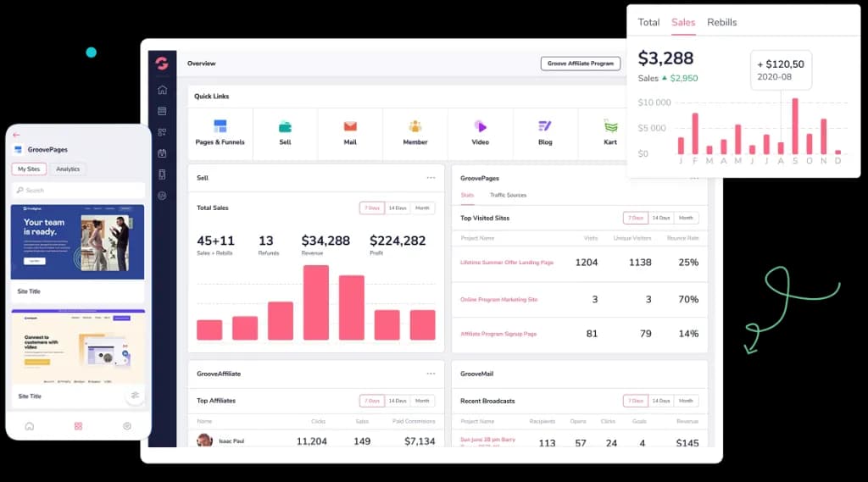
Task: Click the $34,288 Revenue figure
Action: click(x=325, y=241)
